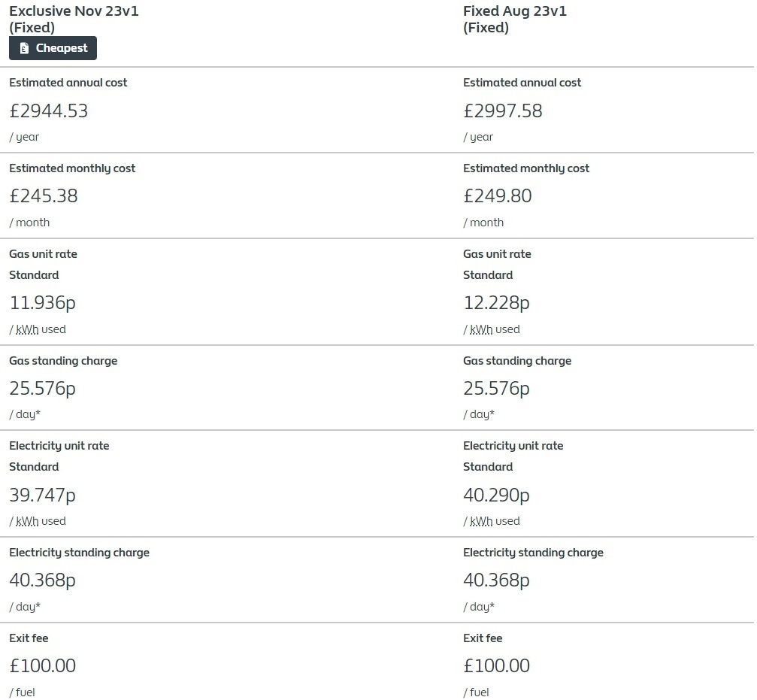The image size is (757, 700).
Task: Click the pound document icon in Cheapest badge
Action: 24,48
